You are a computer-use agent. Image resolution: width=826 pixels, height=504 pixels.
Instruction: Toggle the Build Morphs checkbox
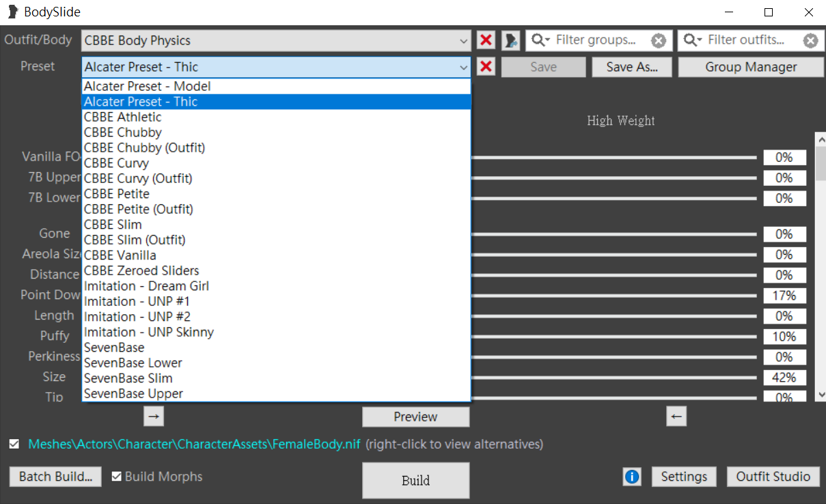pos(117,477)
